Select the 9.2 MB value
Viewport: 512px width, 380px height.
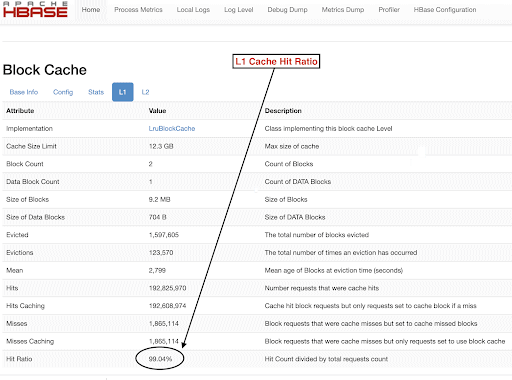click(159, 199)
